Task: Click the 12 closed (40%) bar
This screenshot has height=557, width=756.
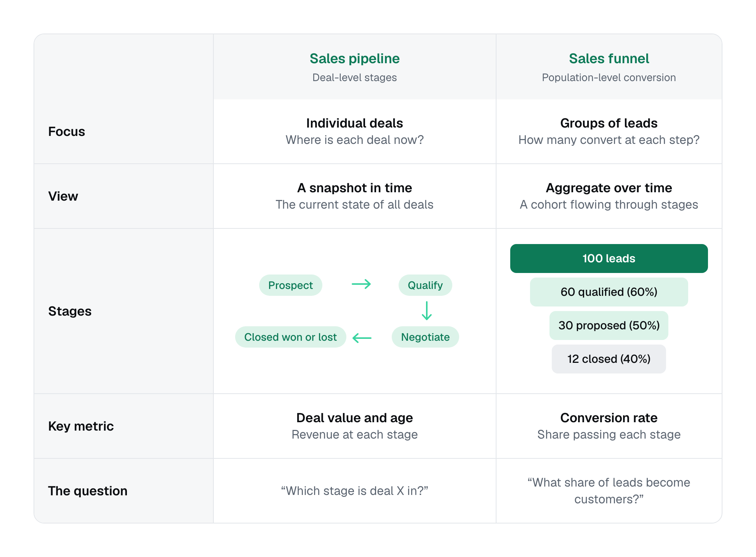Action: pyautogui.click(x=609, y=359)
